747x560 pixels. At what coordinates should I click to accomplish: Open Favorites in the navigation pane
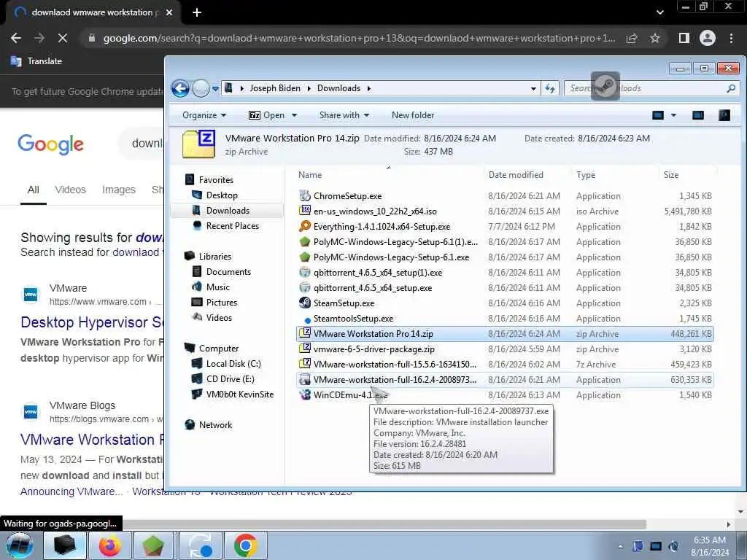click(216, 180)
